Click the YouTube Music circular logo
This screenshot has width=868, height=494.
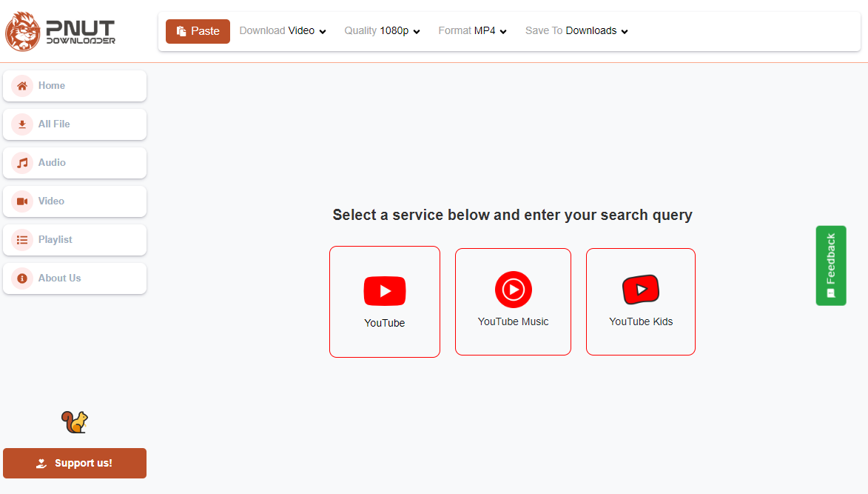coord(513,289)
